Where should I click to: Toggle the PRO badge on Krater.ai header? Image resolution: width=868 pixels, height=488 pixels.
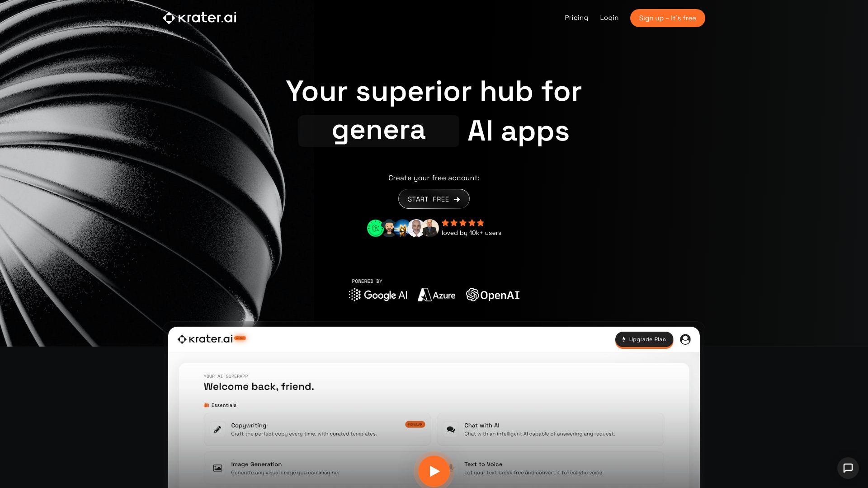point(239,338)
